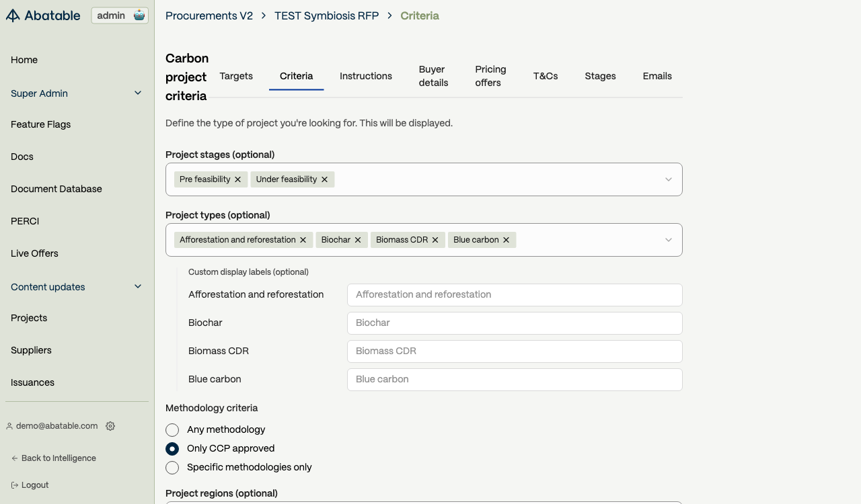
Task: Switch to the Targets tab
Action: (x=236, y=76)
